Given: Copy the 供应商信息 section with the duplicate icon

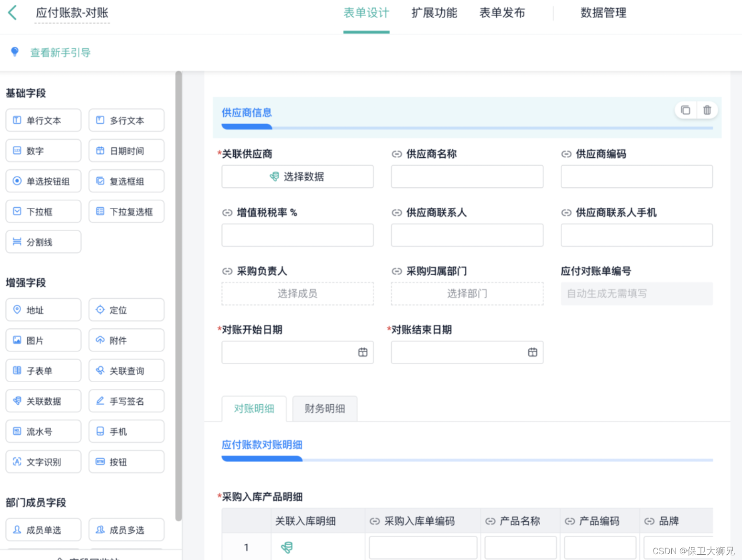Looking at the screenshot, I should 685,110.
